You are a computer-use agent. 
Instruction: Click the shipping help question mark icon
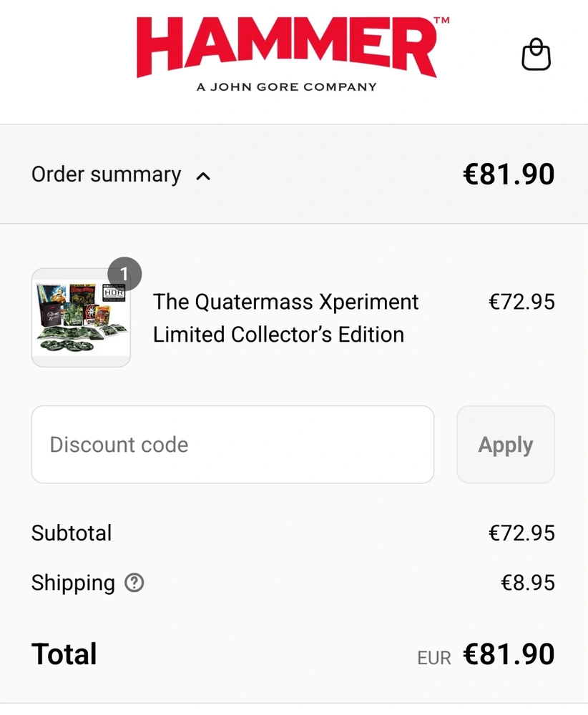coord(134,583)
